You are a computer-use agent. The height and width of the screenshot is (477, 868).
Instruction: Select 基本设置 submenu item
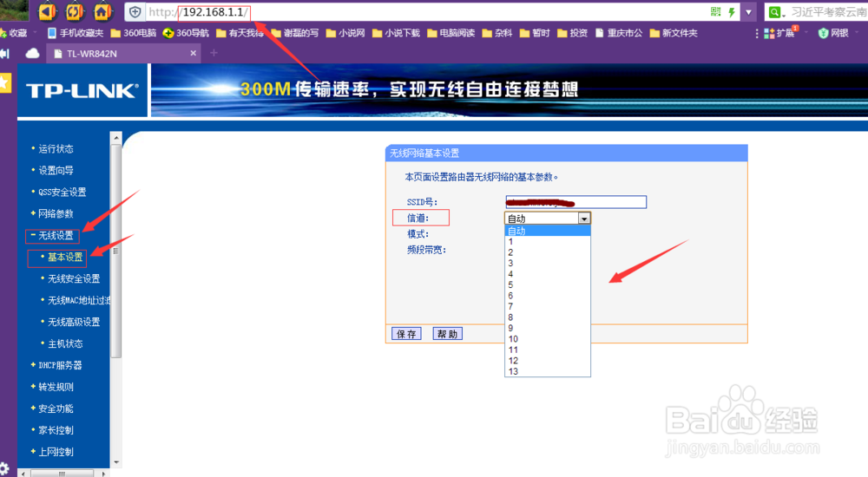point(65,257)
